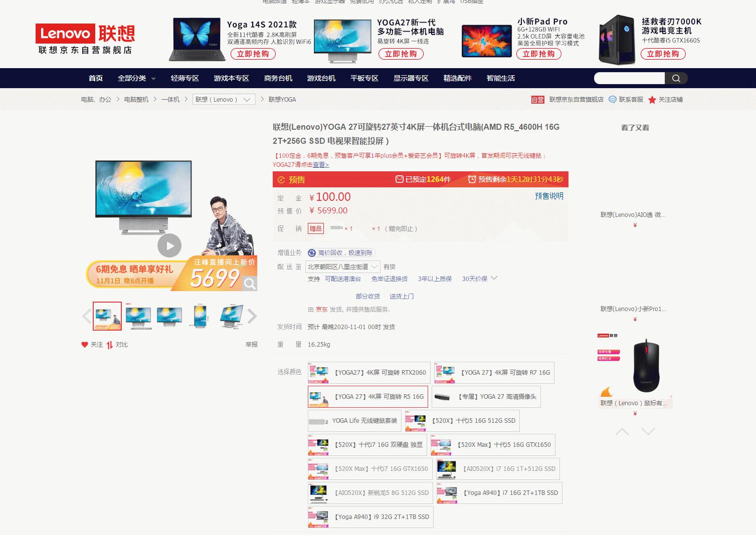This screenshot has width=756, height=535.
Task: Open 显示器专区 navigation item
Action: click(411, 78)
